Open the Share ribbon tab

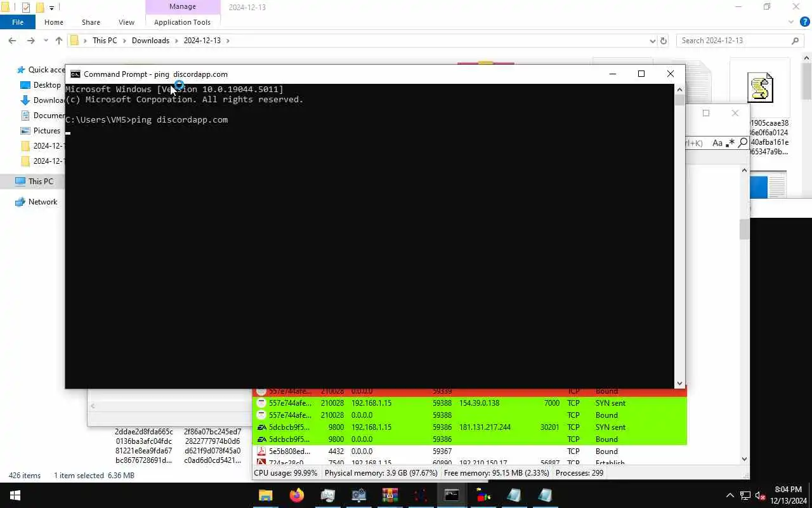pyautogui.click(x=91, y=22)
